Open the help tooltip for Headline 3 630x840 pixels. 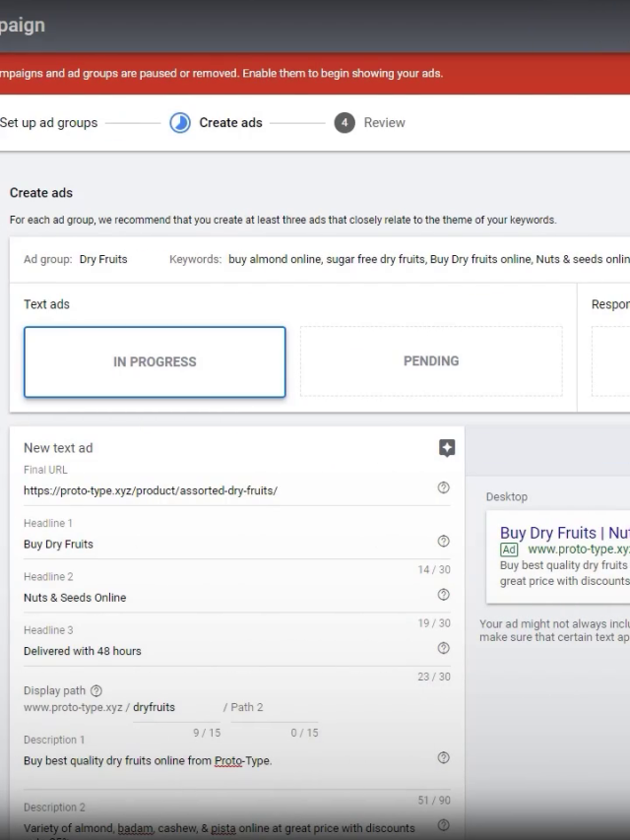pyautogui.click(x=443, y=648)
